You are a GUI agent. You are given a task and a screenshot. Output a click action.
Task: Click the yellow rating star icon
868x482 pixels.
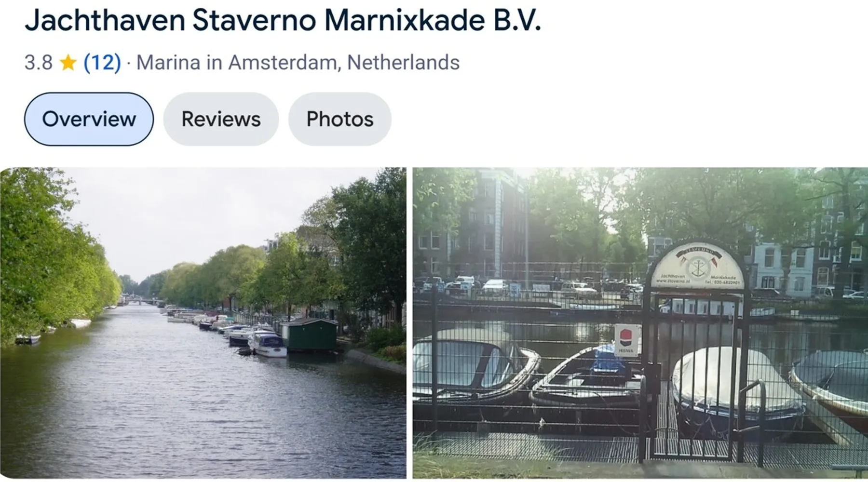[68, 62]
